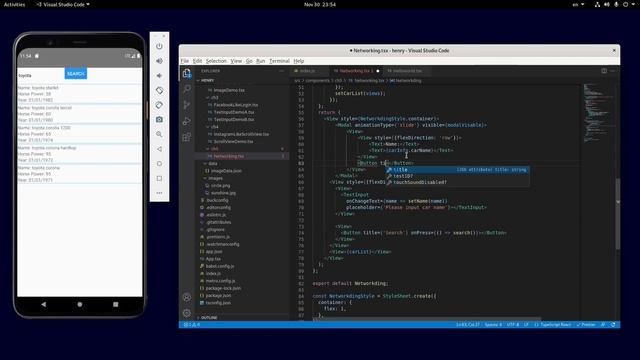The height and width of the screenshot is (360, 640).
Task: Click the emulator power button
Action: [159, 46]
